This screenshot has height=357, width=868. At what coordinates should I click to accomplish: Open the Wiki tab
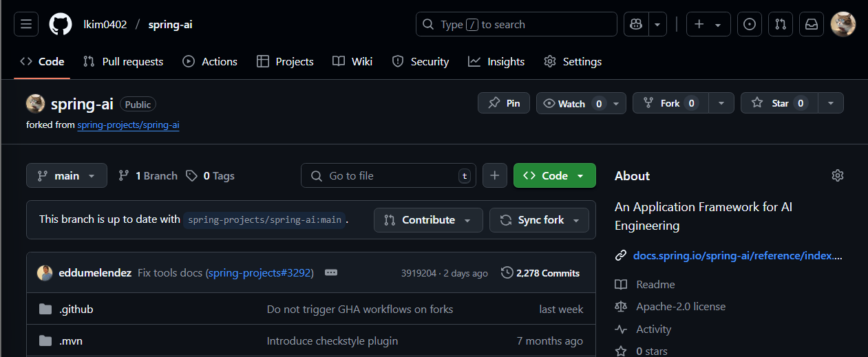pyautogui.click(x=352, y=61)
